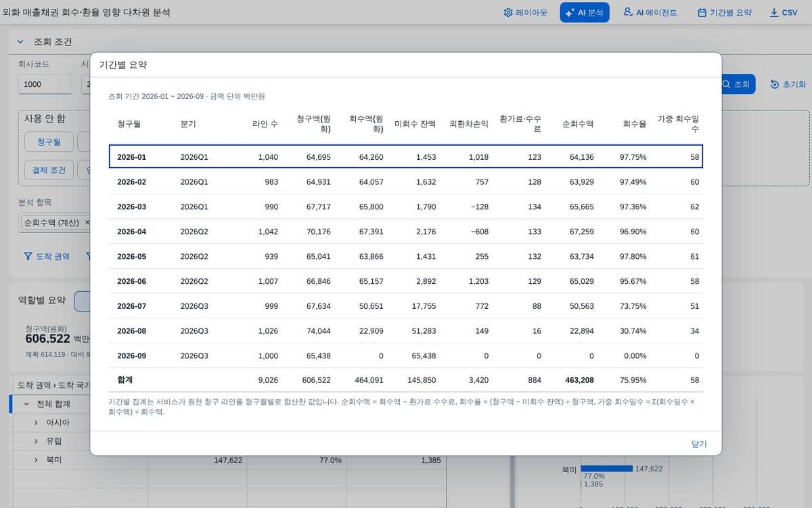
Task: Select the 결제 조건 dimension chip
Action: click(x=49, y=169)
